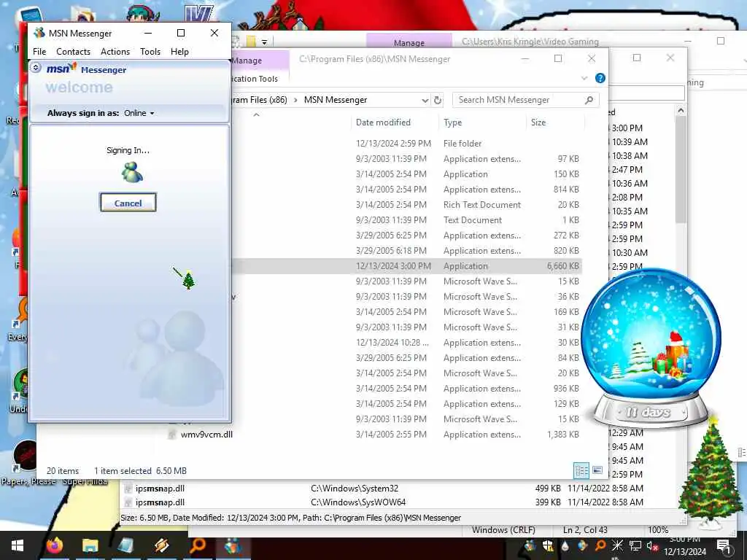Click the search magnifier icon in Explorer
The height and width of the screenshot is (560, 747).
click(x=589, y=100)
